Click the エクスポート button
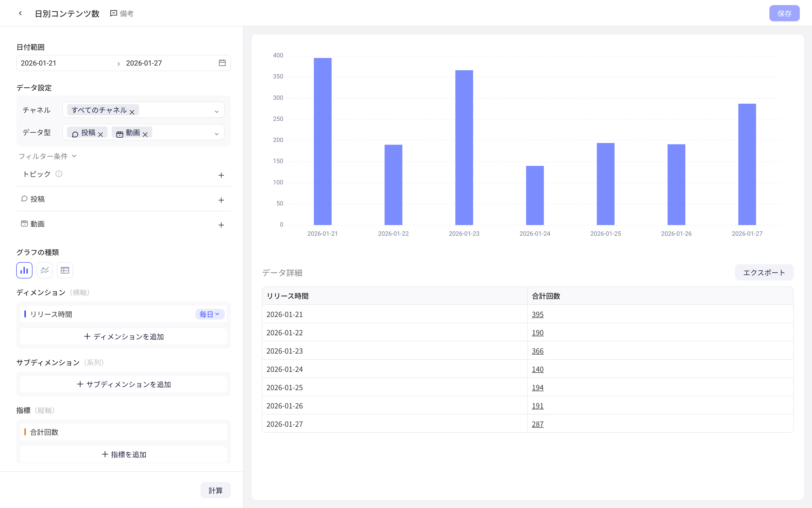The height and width of the screenshot is (508, 812). [x=764, y=273]
